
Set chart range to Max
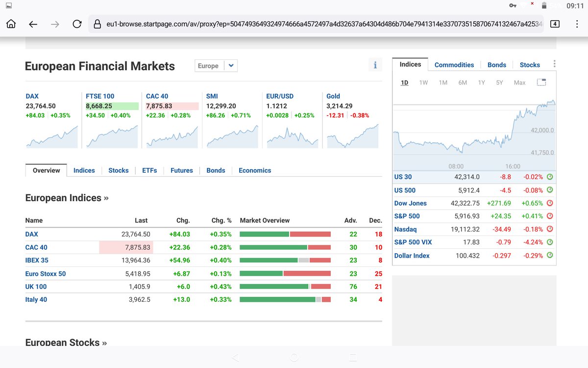coord(519,82)
